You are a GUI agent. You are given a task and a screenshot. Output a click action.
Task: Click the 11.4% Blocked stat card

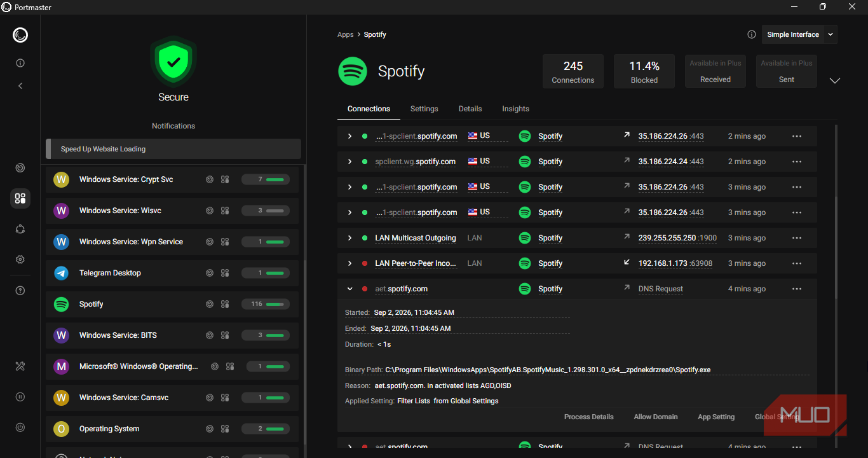pyautogui.click(x=644, y=71)
